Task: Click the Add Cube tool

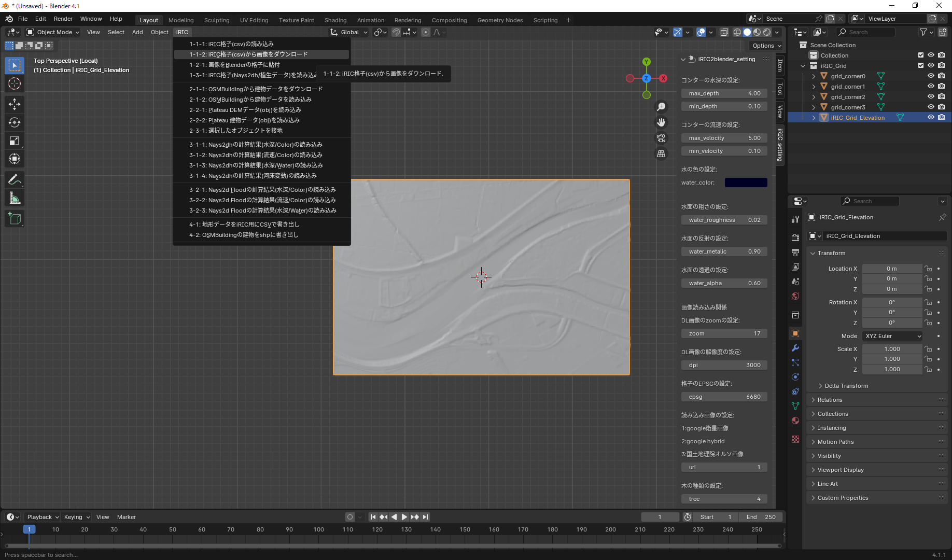Action: (x=15, y=219)
